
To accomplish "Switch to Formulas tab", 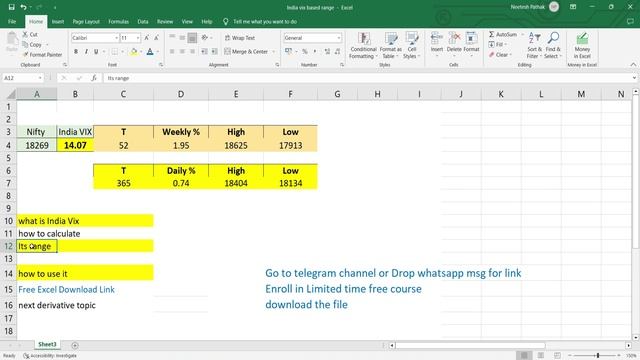I will [x=118, y=22].
